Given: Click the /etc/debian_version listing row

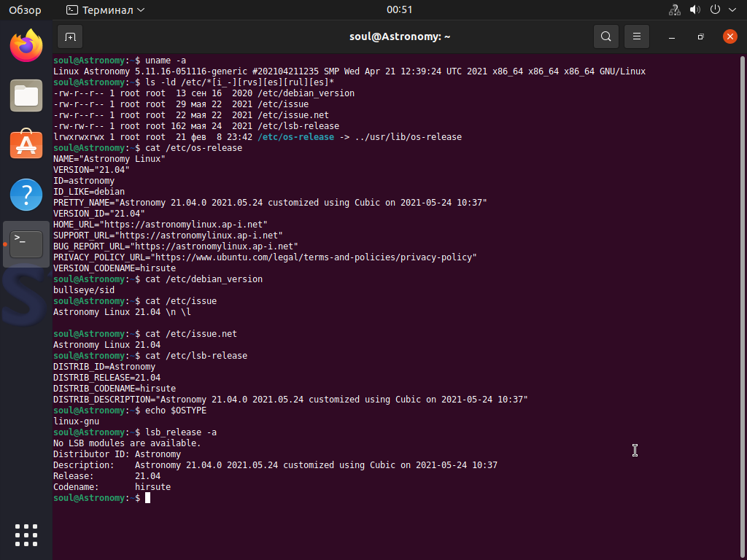Looking at the screenshot, I should pyautogui.click(x=204, y=93).
